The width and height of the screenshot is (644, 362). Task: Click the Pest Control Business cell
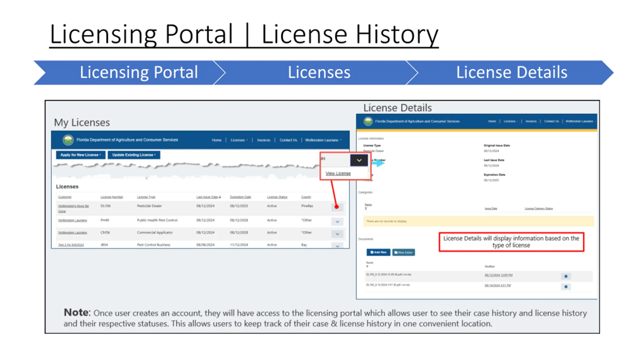pyautogui.click(x=153, y=245)
